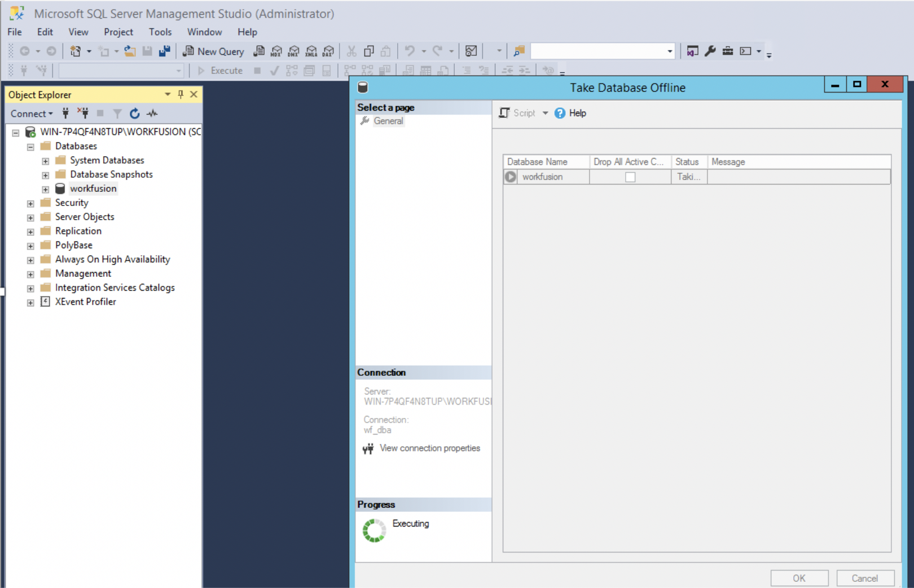Expand the XEvent Profiler node

click(30, 302)
